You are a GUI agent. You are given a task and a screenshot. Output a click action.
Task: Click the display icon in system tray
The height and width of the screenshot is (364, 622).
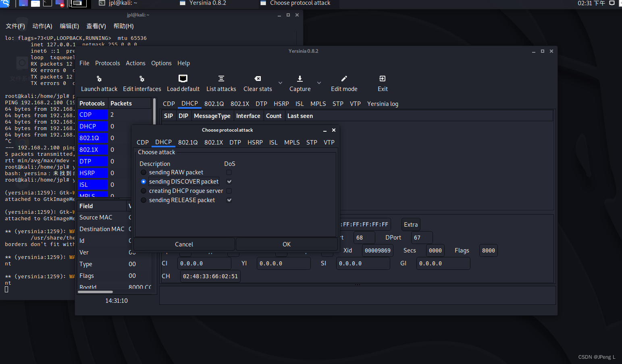(612, 3)
